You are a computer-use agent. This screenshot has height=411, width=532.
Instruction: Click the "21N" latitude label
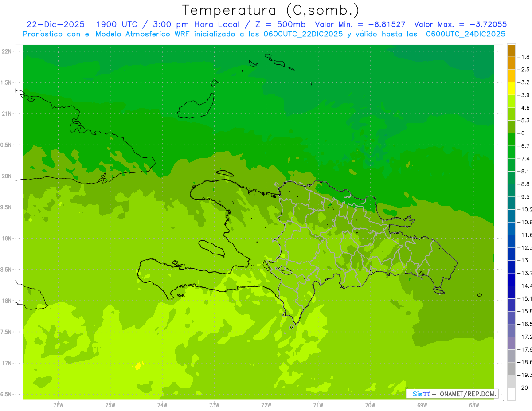[7, 114]
